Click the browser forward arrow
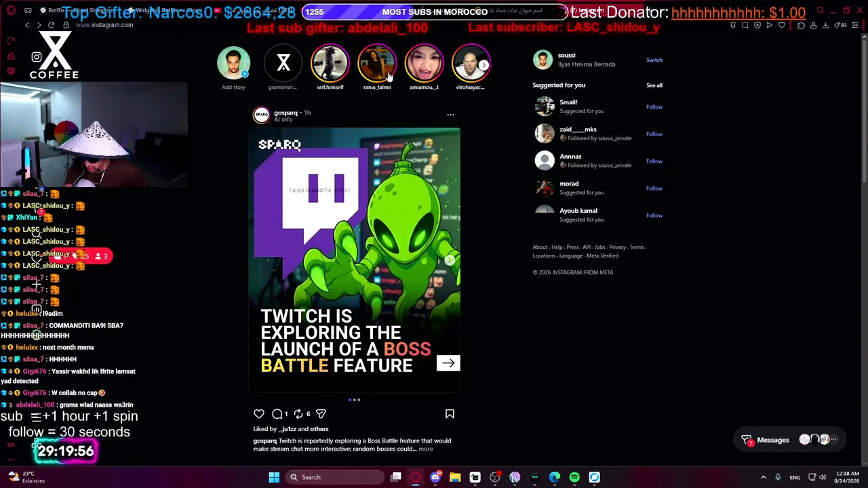This screenshot has height=488, width=868. click(x=39, y=25)
